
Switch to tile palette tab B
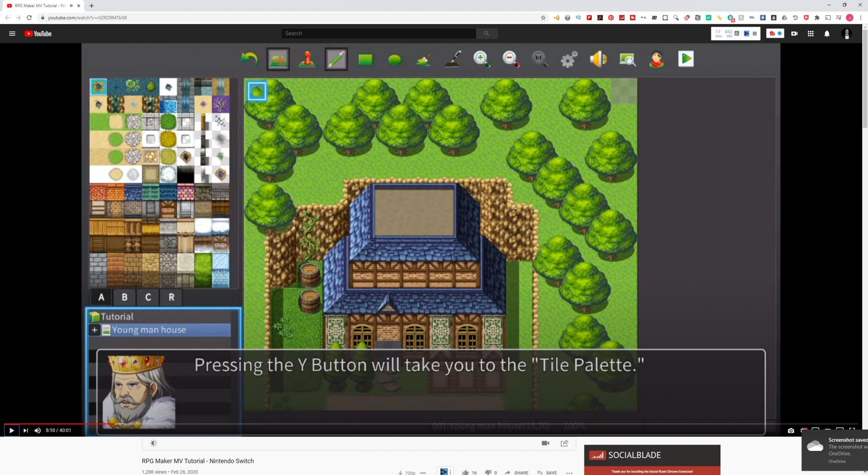[124, 297]
